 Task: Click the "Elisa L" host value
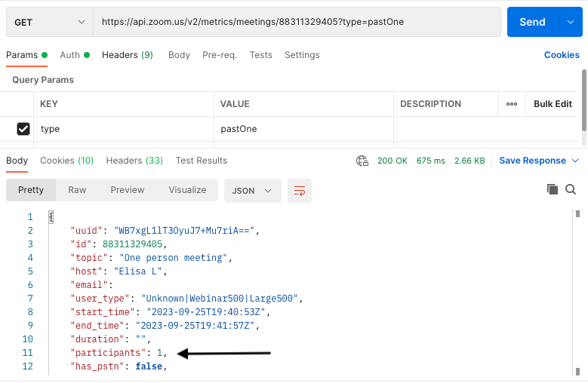pyautogui.click(x=137, y=271)
